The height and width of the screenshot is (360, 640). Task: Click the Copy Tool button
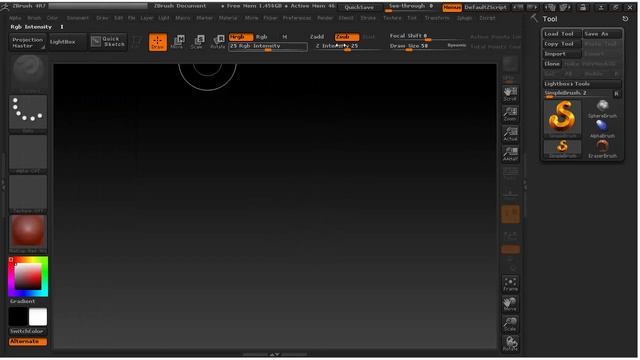click(562, 44)
